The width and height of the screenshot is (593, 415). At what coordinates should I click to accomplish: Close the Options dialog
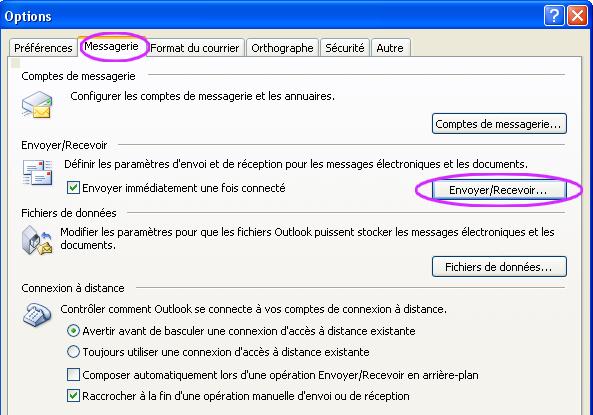click(x=577, y=16)
